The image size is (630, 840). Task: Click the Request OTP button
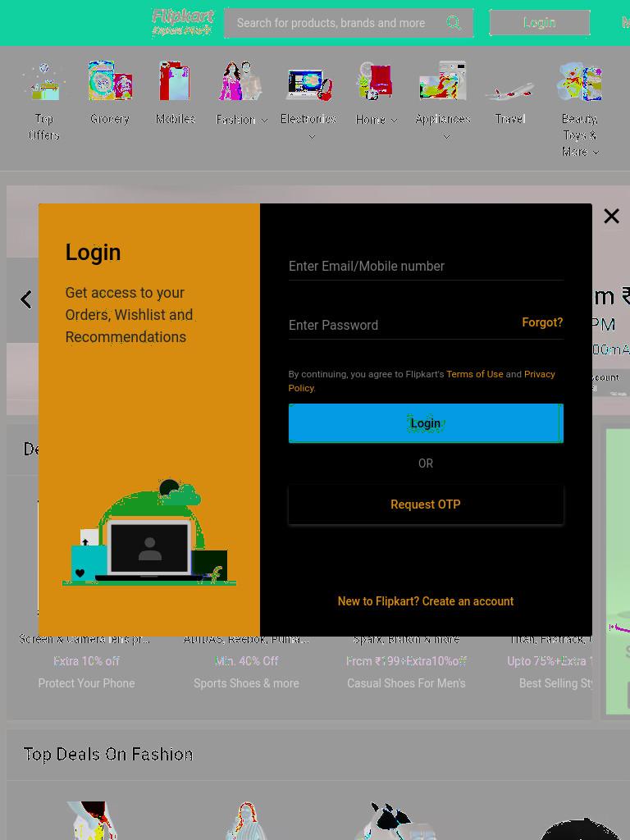426,504
